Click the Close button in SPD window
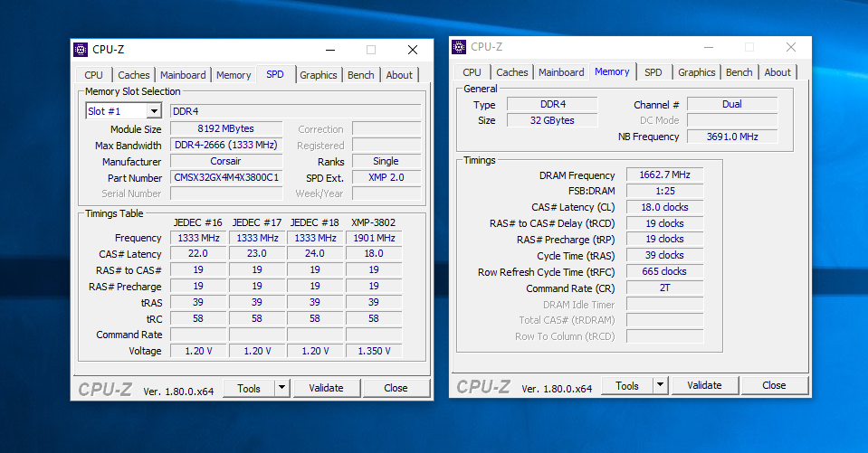The image size is (868, 453). tap(396, 388)
